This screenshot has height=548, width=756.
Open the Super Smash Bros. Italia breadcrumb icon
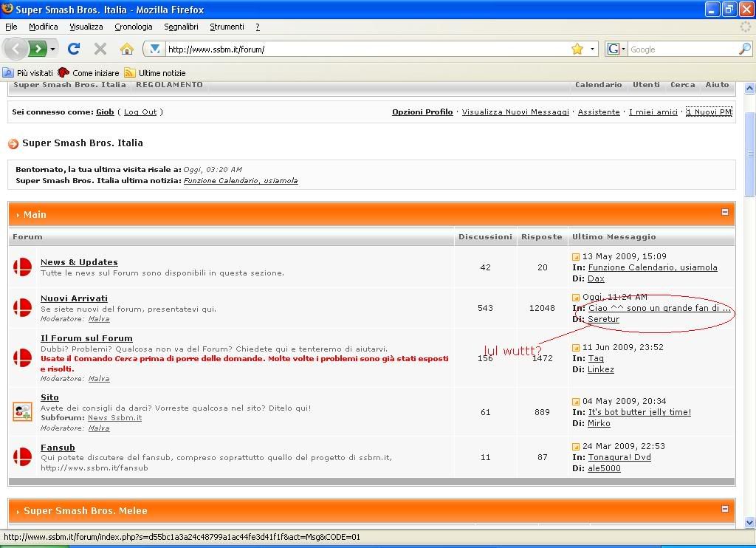(13, 143)
